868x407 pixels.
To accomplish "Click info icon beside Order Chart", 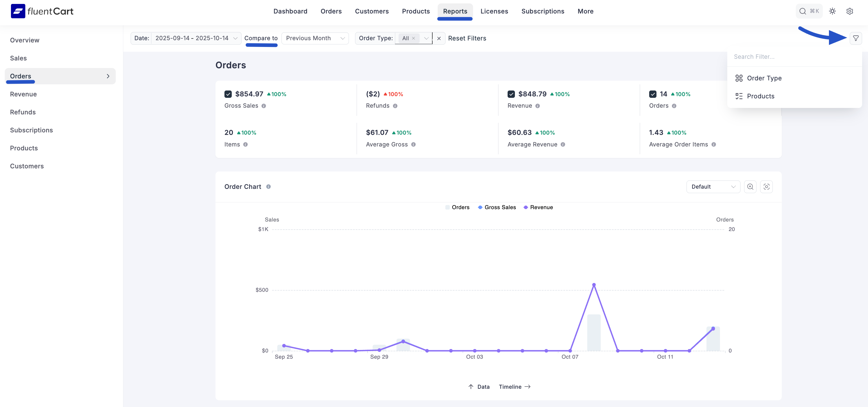I will tap(269, 187).
